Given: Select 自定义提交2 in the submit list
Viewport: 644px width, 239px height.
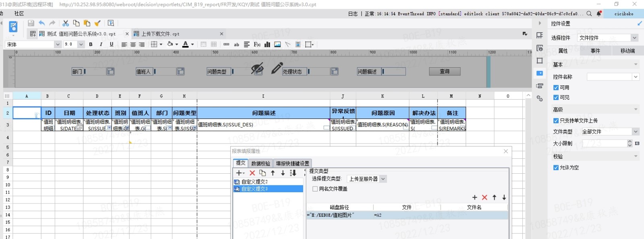Looking at the screenshot, I should tap(254, 182).
